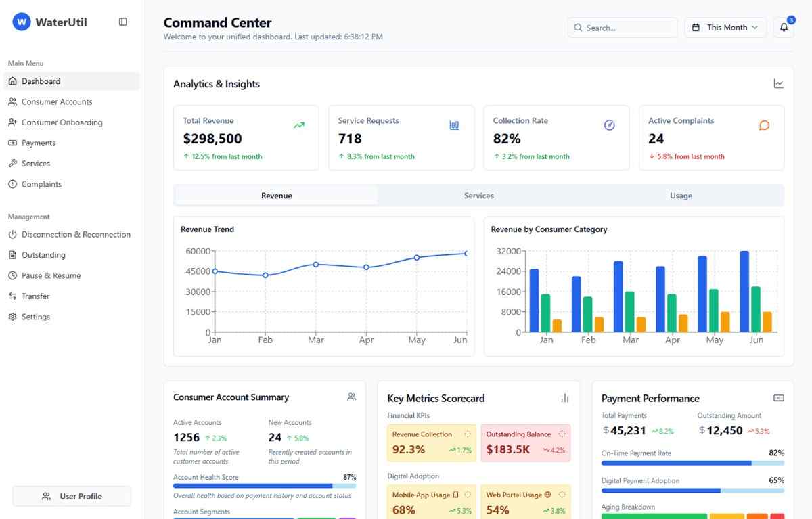Viewport: 812px width, 519px height.
Task: Switch to the Usage tab
Action: coord(681,195)
